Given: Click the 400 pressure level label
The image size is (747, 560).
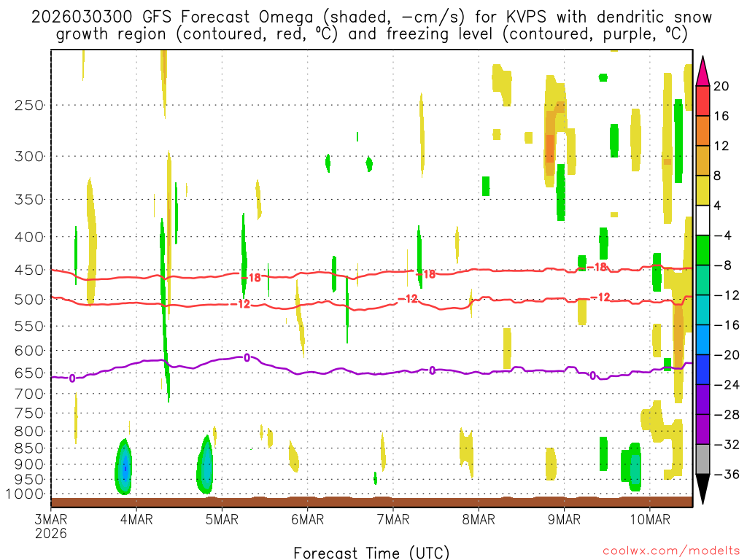Looking at the screenshot, I should point(29,237).
